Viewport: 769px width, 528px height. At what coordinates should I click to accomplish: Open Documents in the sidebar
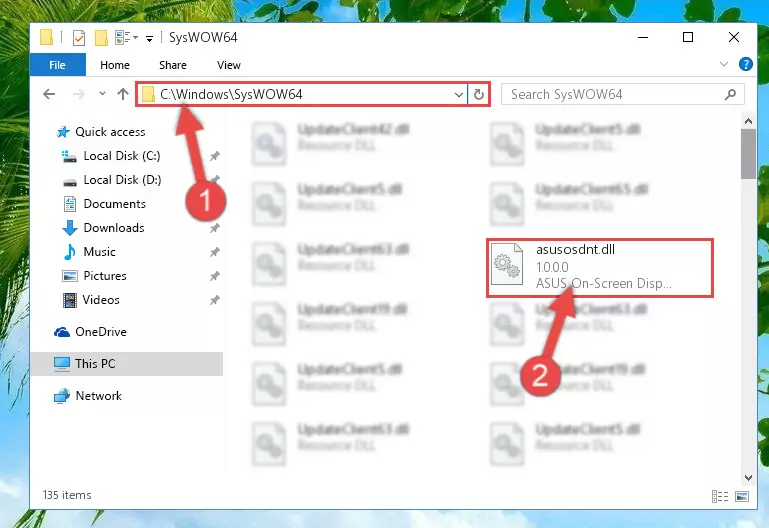(114, 204)
